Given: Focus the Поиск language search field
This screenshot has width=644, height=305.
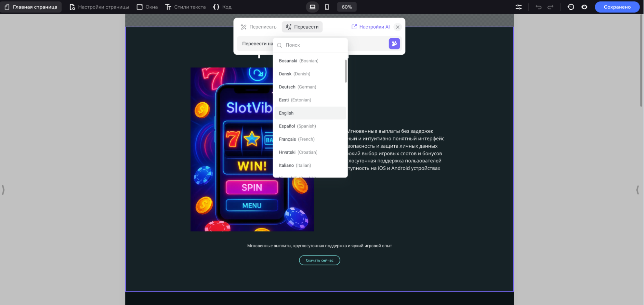Looking at the screenshot, I should pyautogui.click(x=310, y=45).
